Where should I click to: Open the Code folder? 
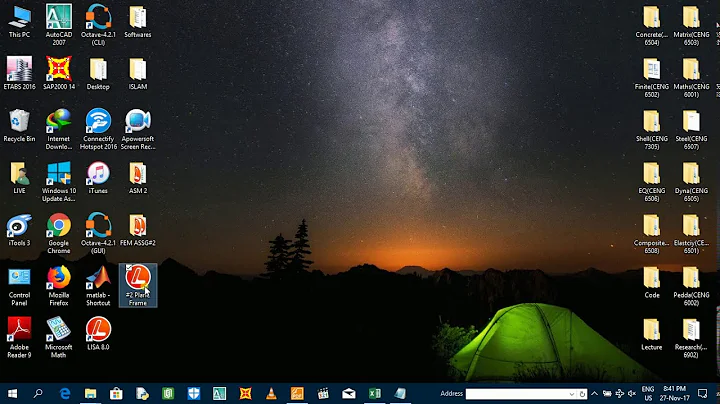tap(652, 282)
